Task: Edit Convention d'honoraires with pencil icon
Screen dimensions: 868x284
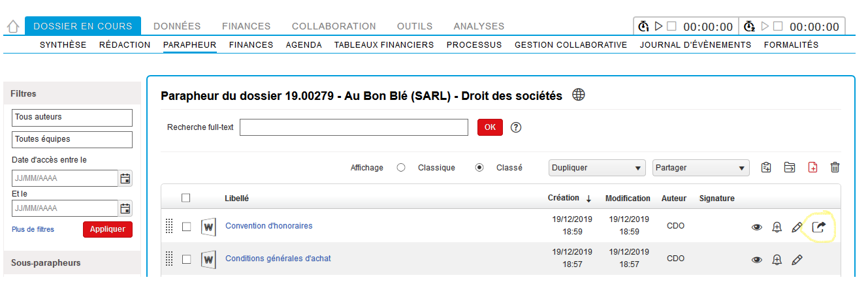Action: 797,227
